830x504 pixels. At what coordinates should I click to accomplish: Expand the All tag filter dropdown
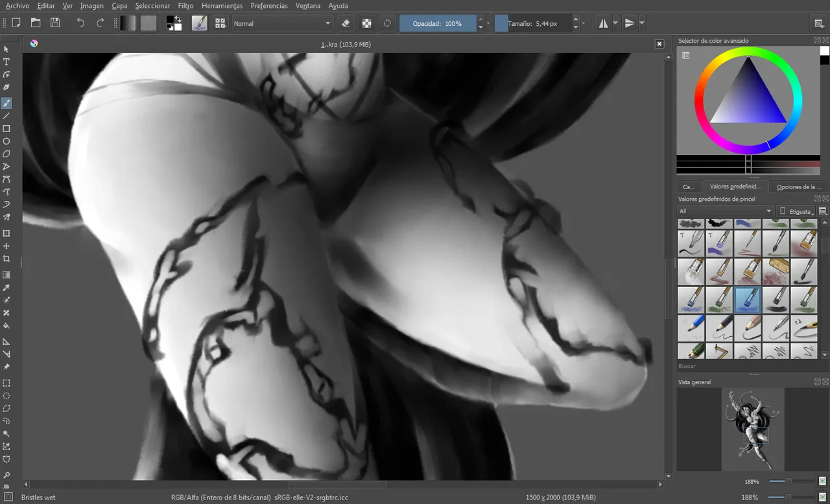(726, 211)
